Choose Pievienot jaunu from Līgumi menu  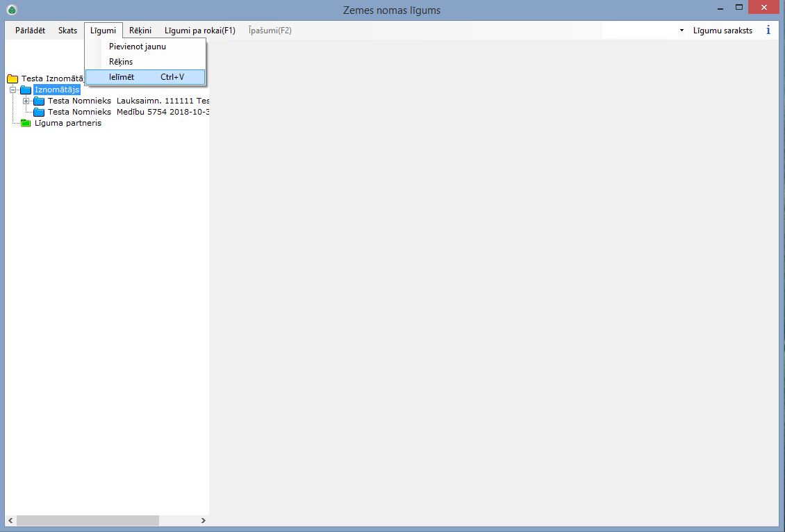(x=138, y=47)
